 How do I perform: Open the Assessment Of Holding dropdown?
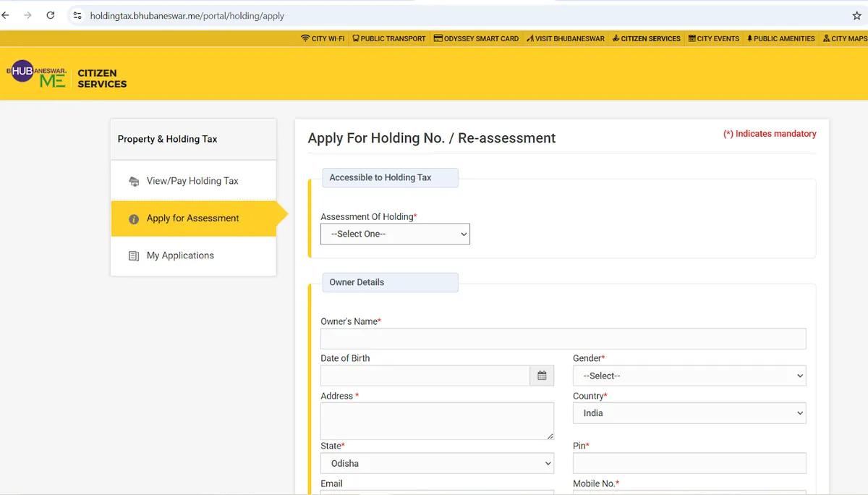pos(395,234)
